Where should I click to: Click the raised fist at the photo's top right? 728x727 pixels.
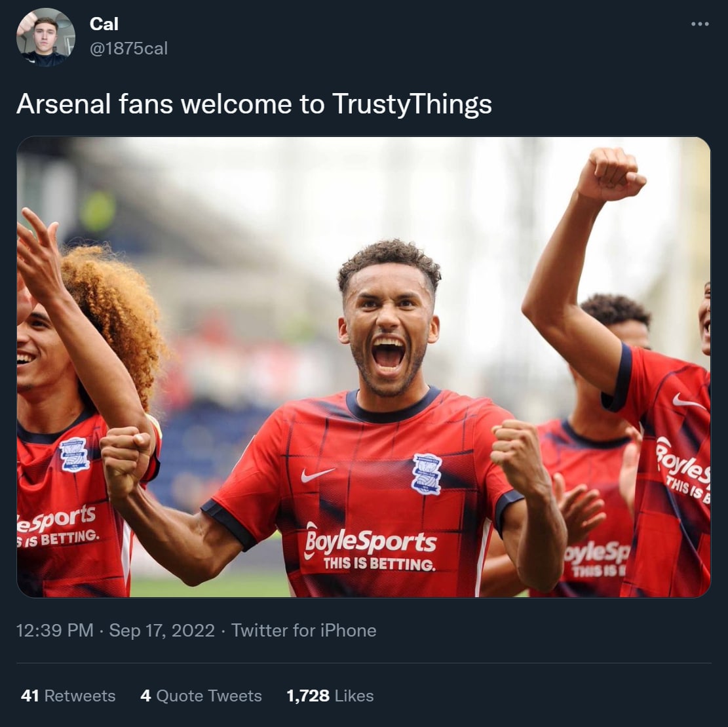point(611,174)
